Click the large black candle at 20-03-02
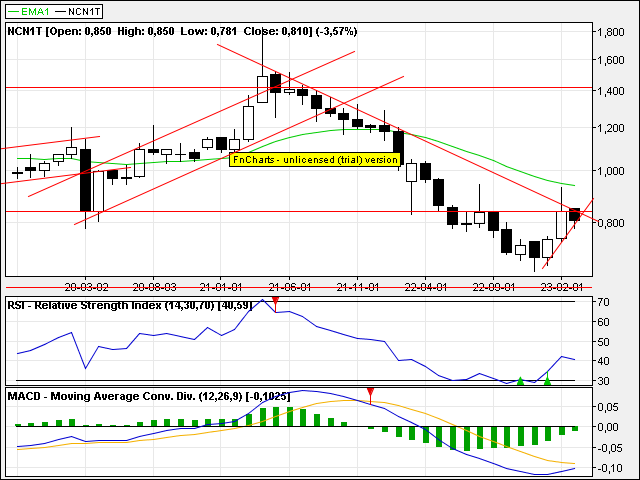The height and width of the screenshot is (480, 640). point(85,180)
